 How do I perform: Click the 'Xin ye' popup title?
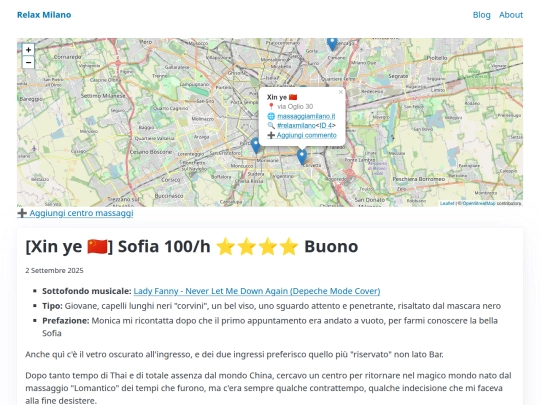[x=277, y=97]
